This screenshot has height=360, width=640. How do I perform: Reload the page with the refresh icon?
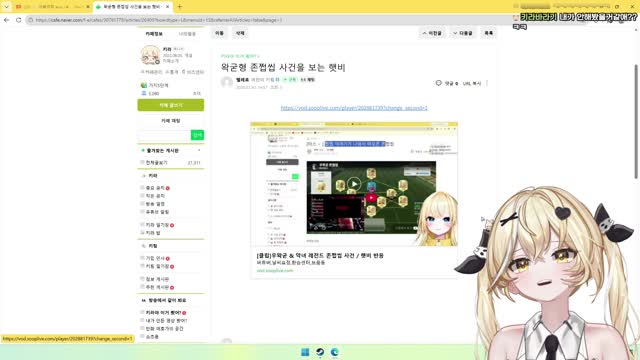pos(18,20)
